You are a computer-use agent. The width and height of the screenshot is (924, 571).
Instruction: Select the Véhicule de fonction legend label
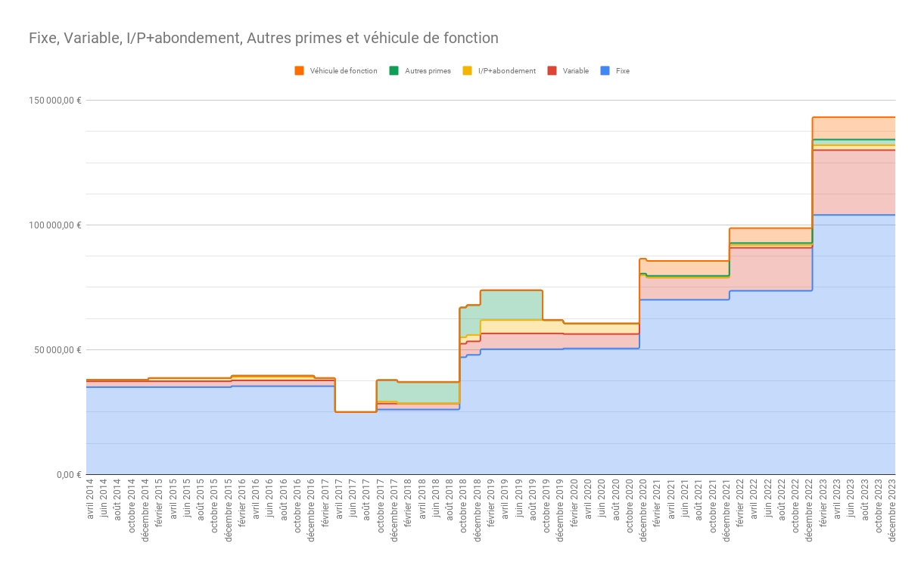pos(344,71)
